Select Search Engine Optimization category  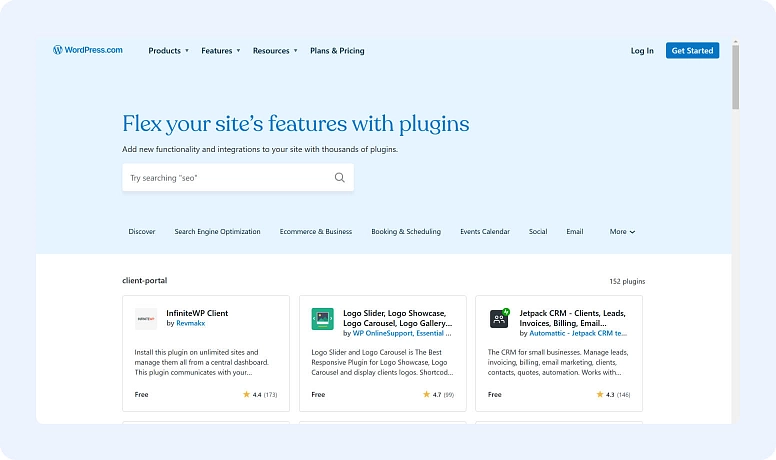coord(217,231)
